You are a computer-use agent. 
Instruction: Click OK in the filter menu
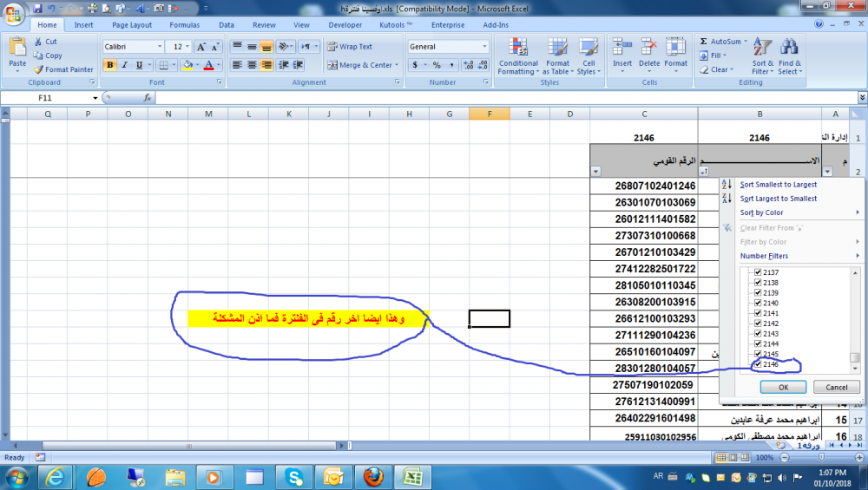pyautogui.click(x=783, y=387)
